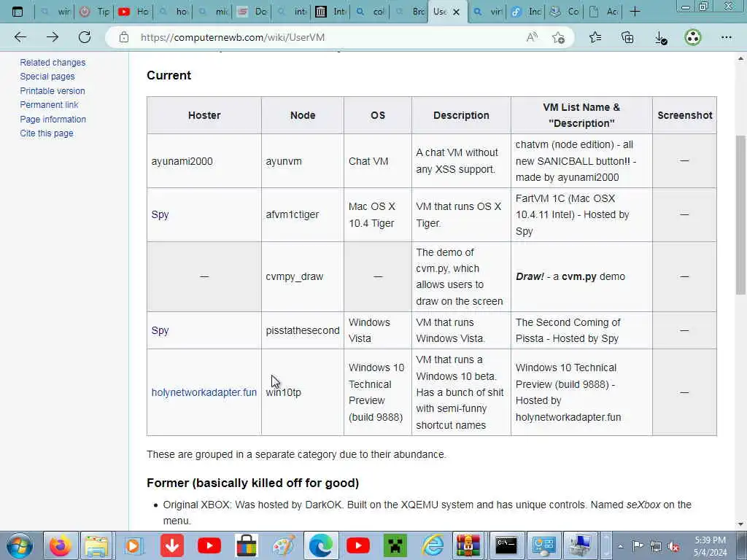The height and width of the screenshot is (560, 747).
Task: Open Internet Explorer from the taskbar
Action: 433,545
